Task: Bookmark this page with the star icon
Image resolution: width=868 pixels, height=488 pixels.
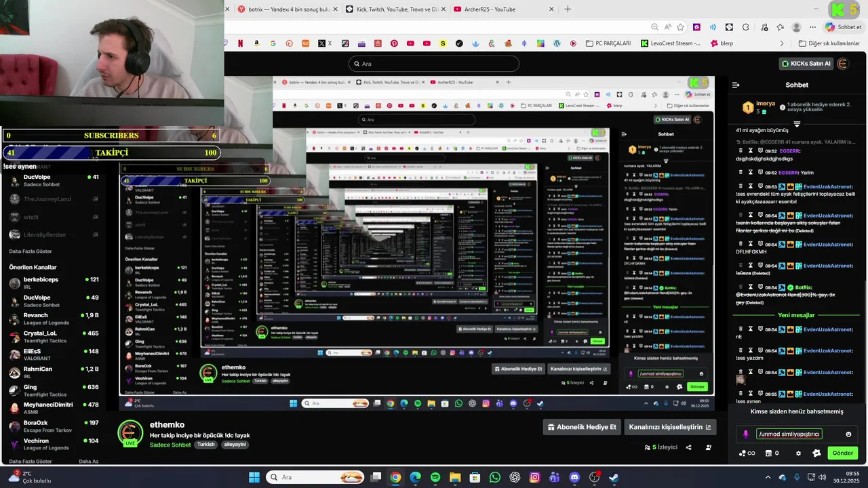Action: (680, 27)
